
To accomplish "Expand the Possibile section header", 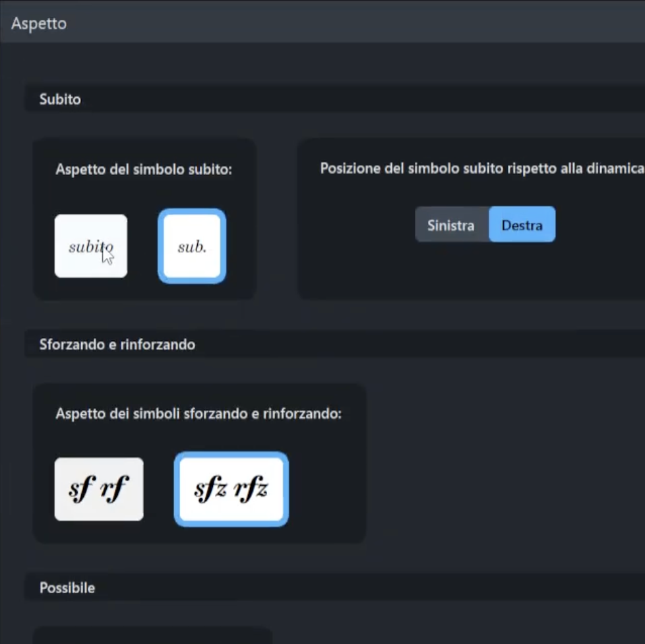I will click(67, 587).
